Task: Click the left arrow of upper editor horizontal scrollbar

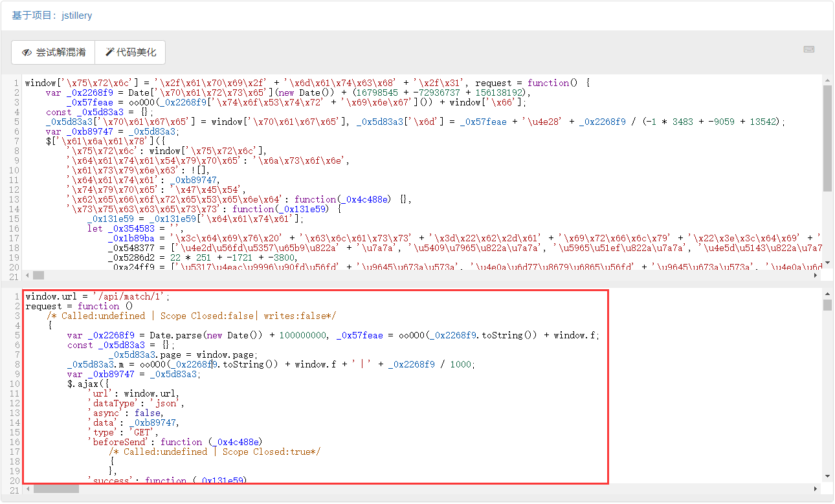Action: coord(27,276)
